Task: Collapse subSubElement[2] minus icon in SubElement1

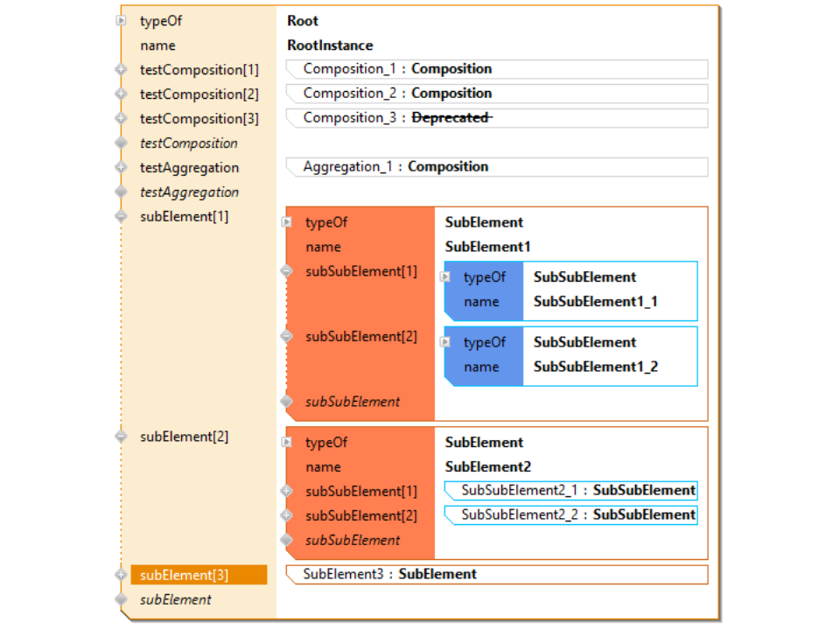Action: point(287,336)
